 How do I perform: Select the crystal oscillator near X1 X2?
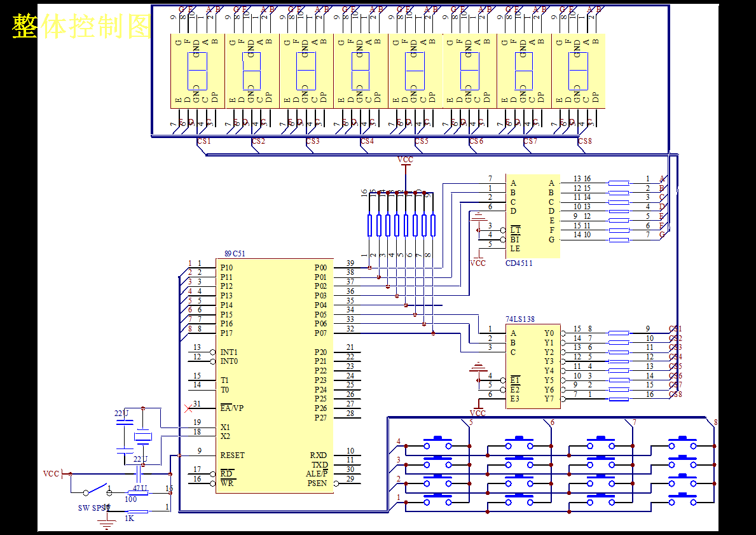(142, 436)
